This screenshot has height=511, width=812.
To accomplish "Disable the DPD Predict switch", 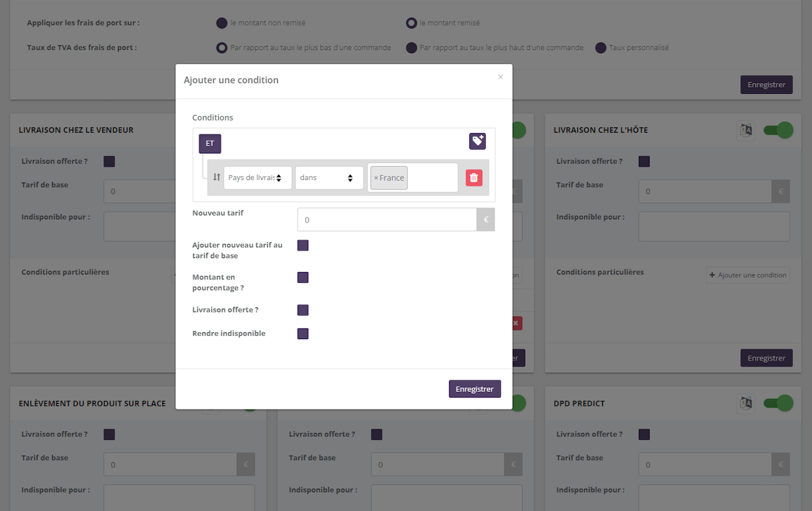I will point(778,403).
